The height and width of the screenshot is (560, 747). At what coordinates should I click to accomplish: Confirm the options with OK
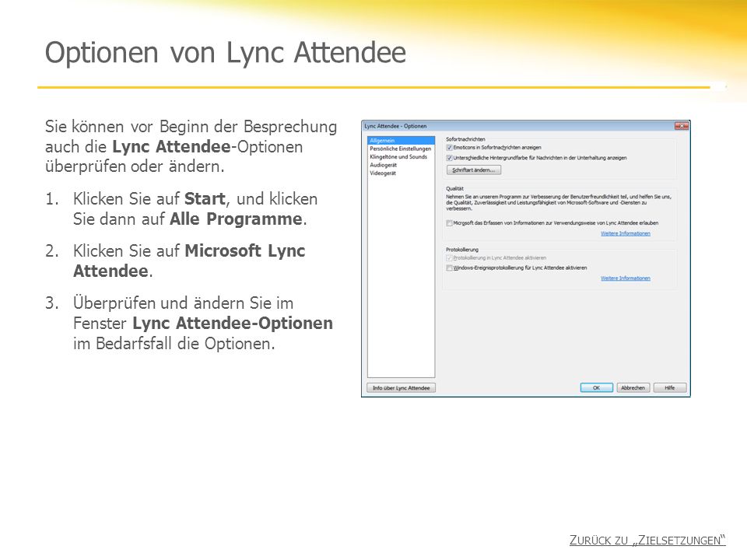[597, 388]
